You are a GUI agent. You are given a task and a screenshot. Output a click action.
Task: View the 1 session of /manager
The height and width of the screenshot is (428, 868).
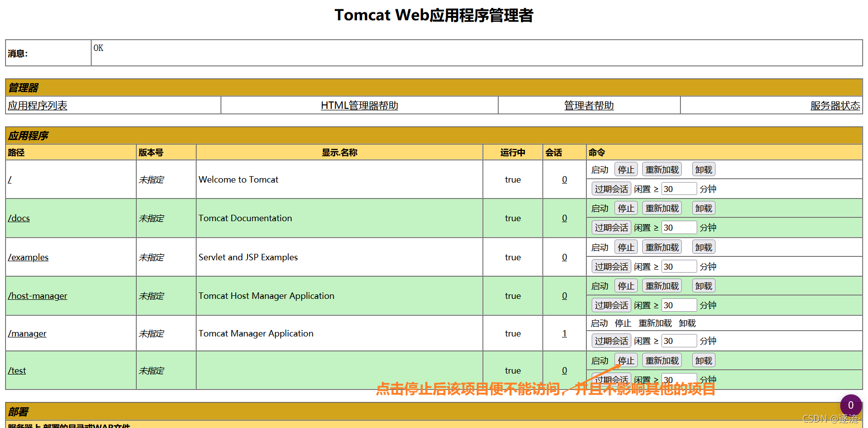[564, 333]
